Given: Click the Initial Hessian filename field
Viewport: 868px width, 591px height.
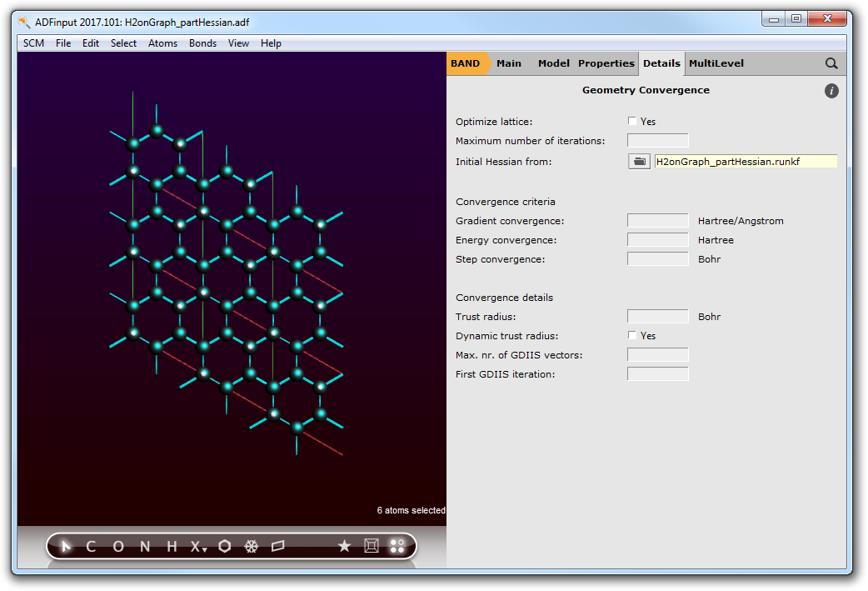Looking at the screenshot, I should 746,161.
